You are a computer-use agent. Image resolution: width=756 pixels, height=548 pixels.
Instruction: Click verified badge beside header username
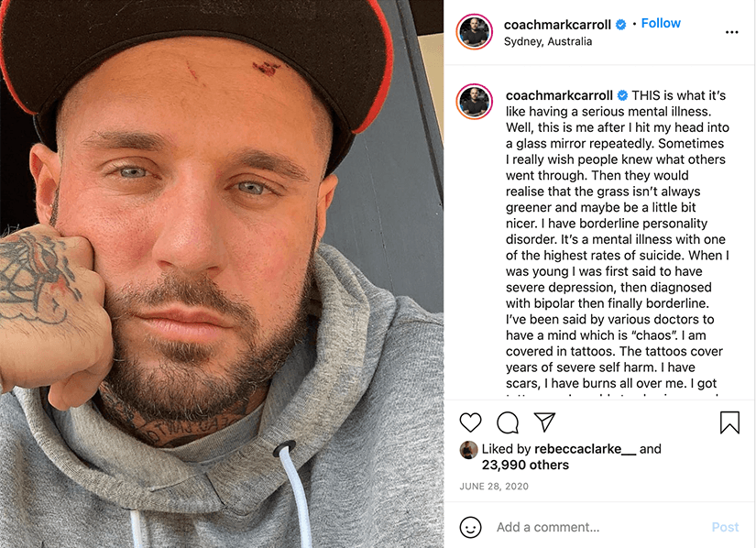[x=621, y=25]
